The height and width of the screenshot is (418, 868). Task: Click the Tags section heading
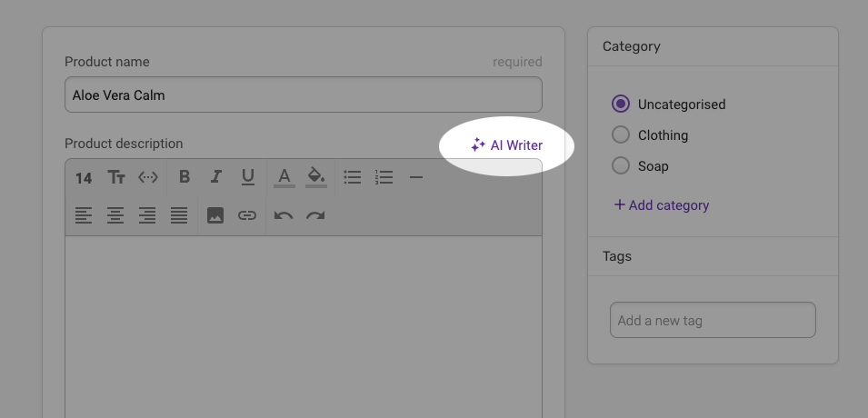coord(616,256)
